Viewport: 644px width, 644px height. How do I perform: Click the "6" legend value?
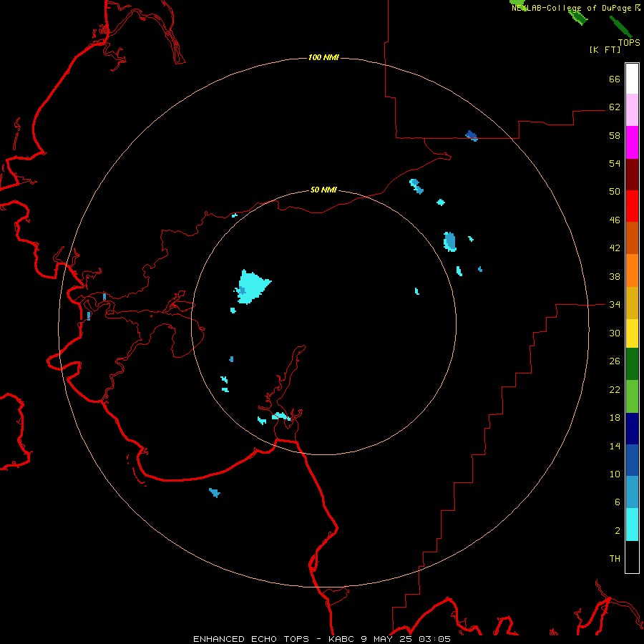coord(618,502)
